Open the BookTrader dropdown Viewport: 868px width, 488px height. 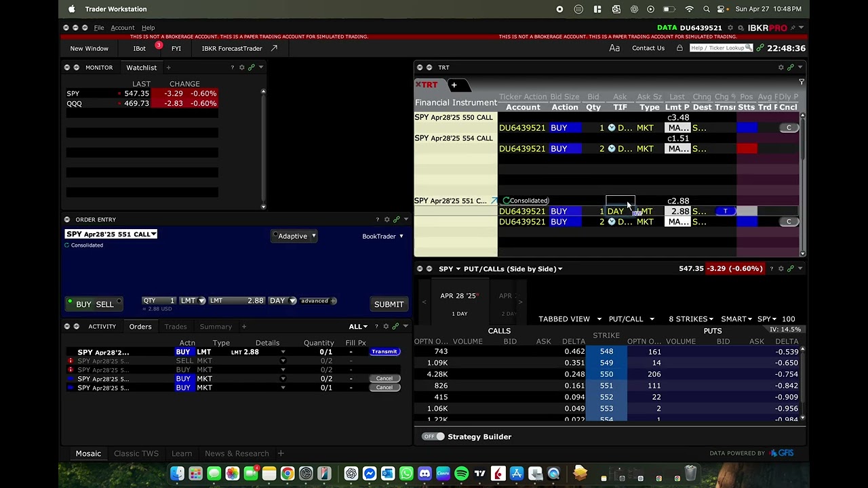(382, 236)
